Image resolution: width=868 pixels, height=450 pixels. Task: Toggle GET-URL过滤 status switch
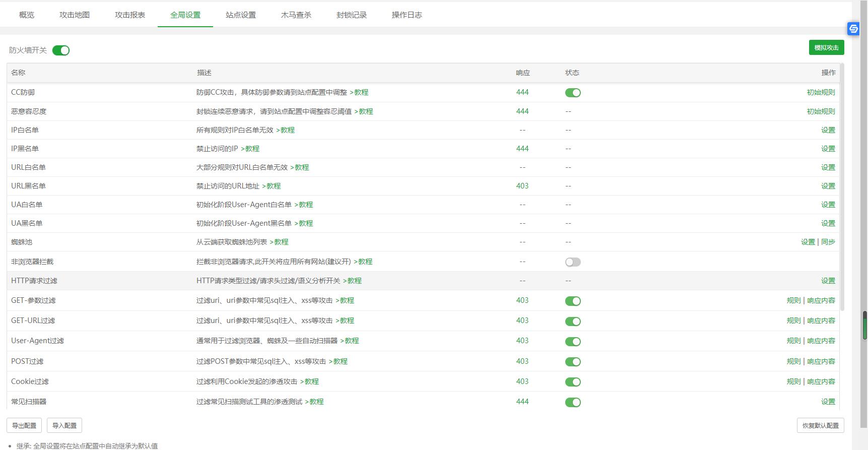click(573, 321)
